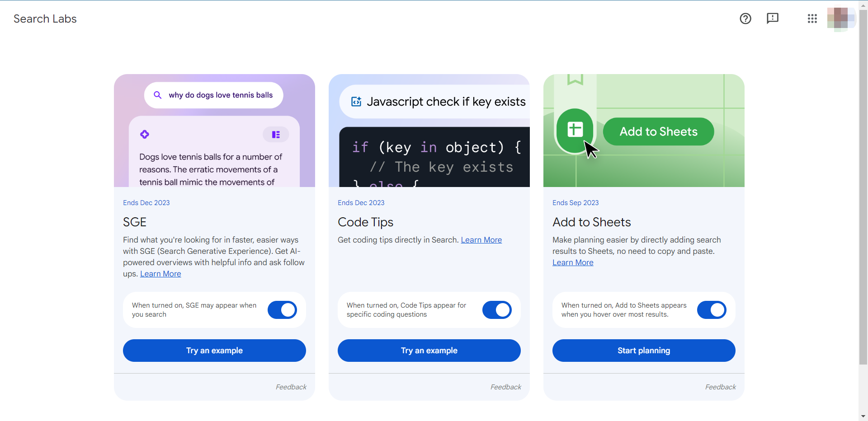The width and height of the screenshot is (868, 421).
Task: Click the Code Tips card heading
Action: (x=365, y=222)
